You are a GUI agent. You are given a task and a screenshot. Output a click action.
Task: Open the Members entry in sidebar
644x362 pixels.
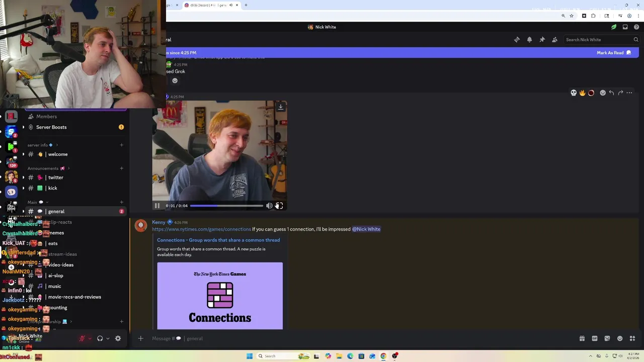tap(75, 117)
